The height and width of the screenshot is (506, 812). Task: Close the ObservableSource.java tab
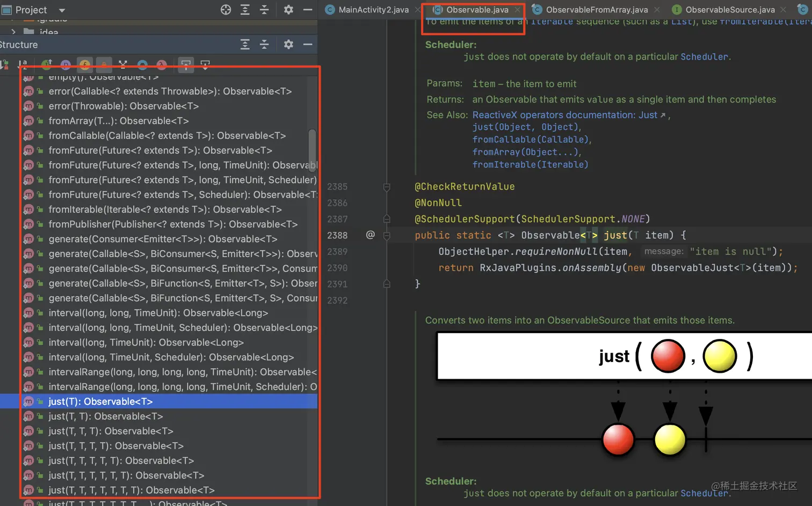pyautogui.click(x=783, y=10)
